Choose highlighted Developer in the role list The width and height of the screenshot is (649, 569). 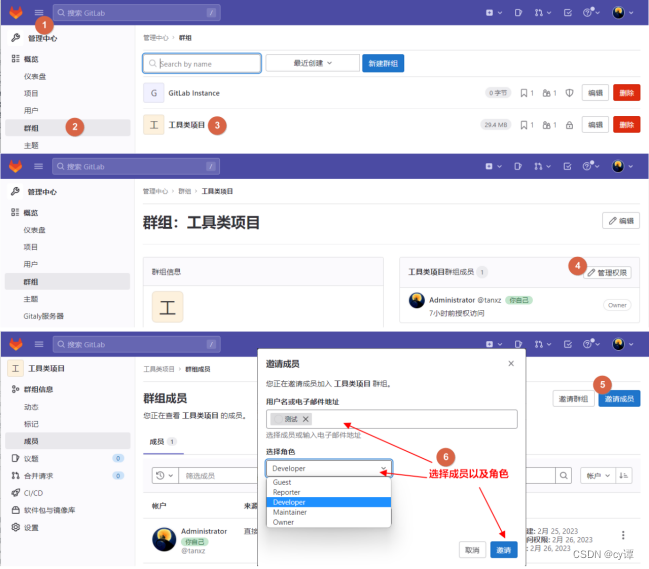pos(328,502)
